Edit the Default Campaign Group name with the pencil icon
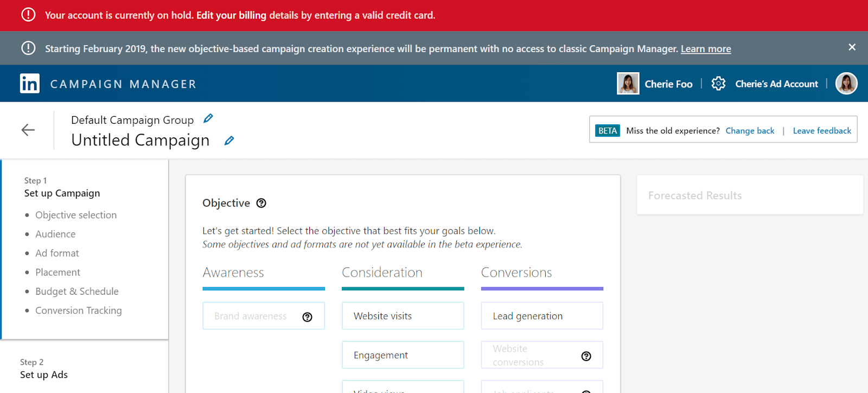868x393 pixels. click(208, 118)
